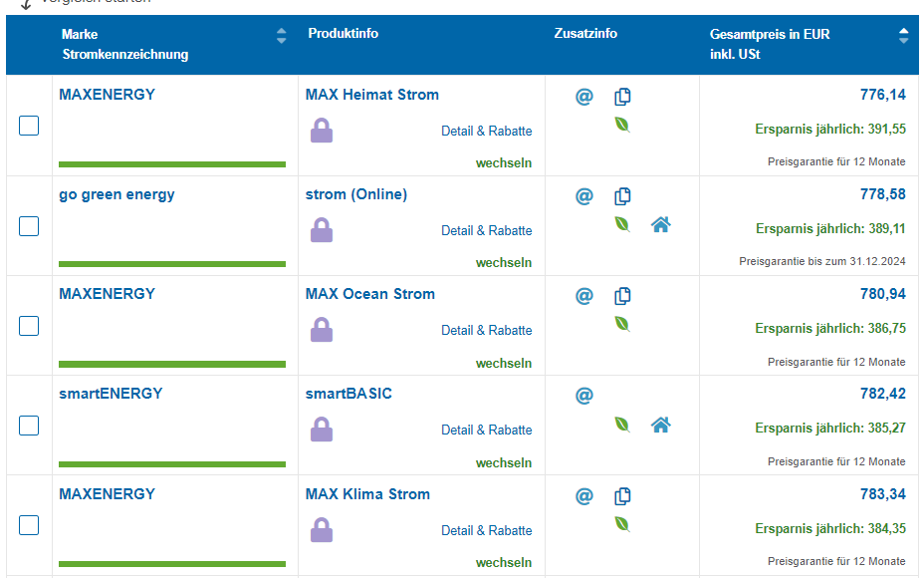Click the blue house icon for strom (Online)
Screen dimensions: 924x578
[660, 224]
